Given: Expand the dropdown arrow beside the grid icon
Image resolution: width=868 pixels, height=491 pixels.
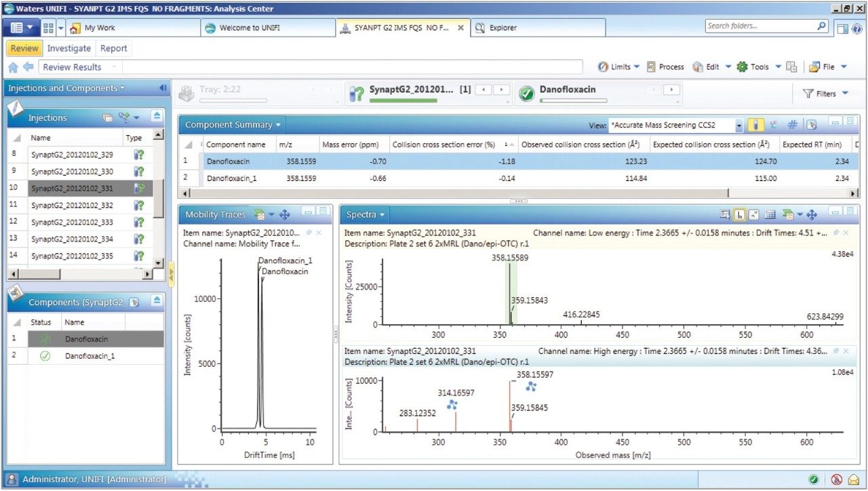Looking at the screenshot, I should (60, 28).
